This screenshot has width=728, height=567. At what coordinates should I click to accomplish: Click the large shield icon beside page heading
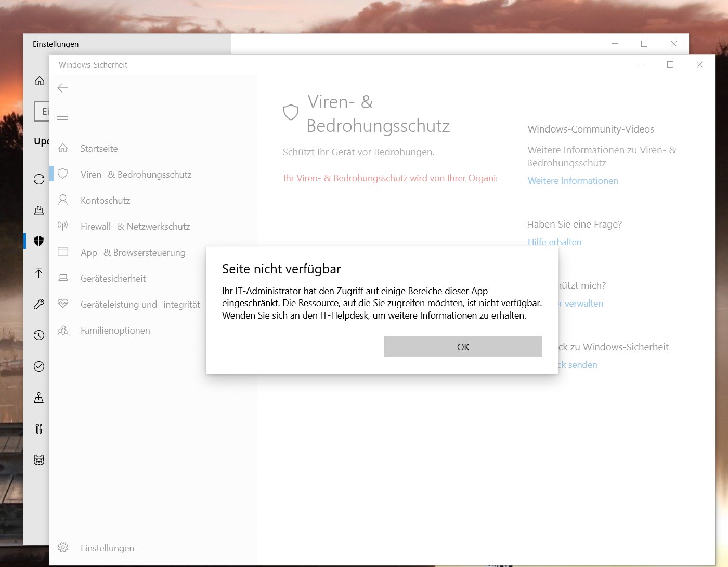point(291,112)
